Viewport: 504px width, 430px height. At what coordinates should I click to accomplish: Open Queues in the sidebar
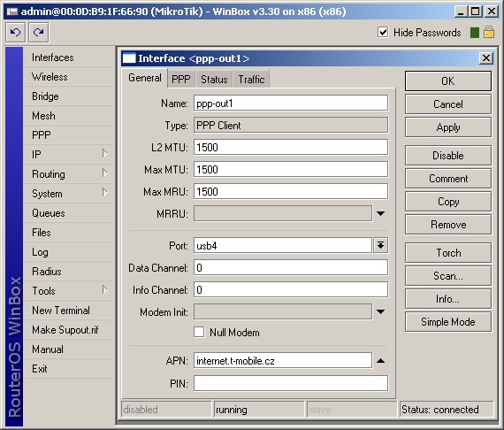tap(69, 213)
